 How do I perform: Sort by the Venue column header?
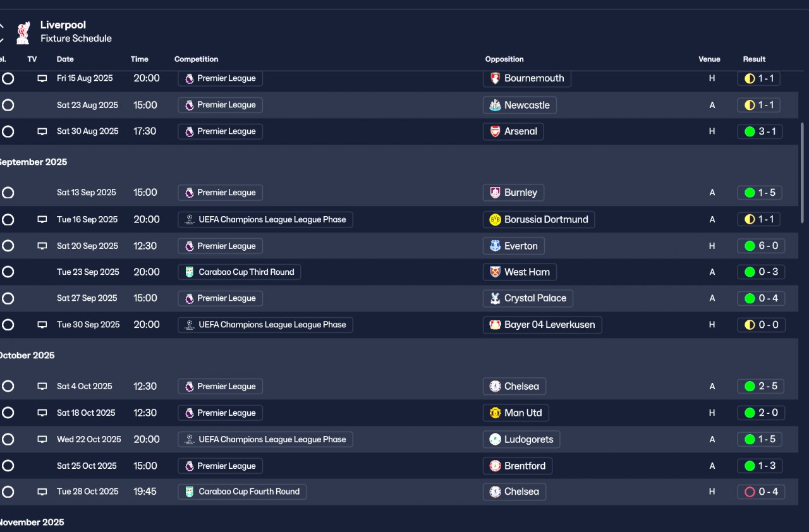pos(709,59)
